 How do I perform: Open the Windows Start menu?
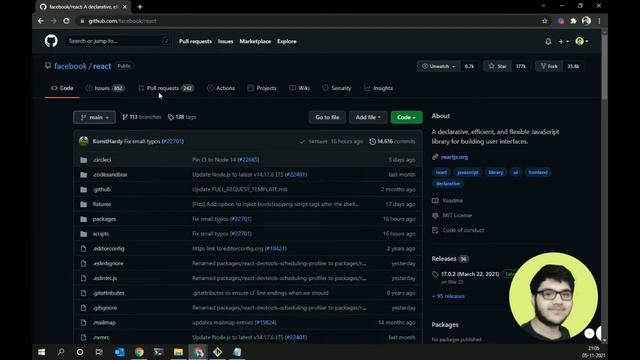pyautogui.click(x=42, y=352)
